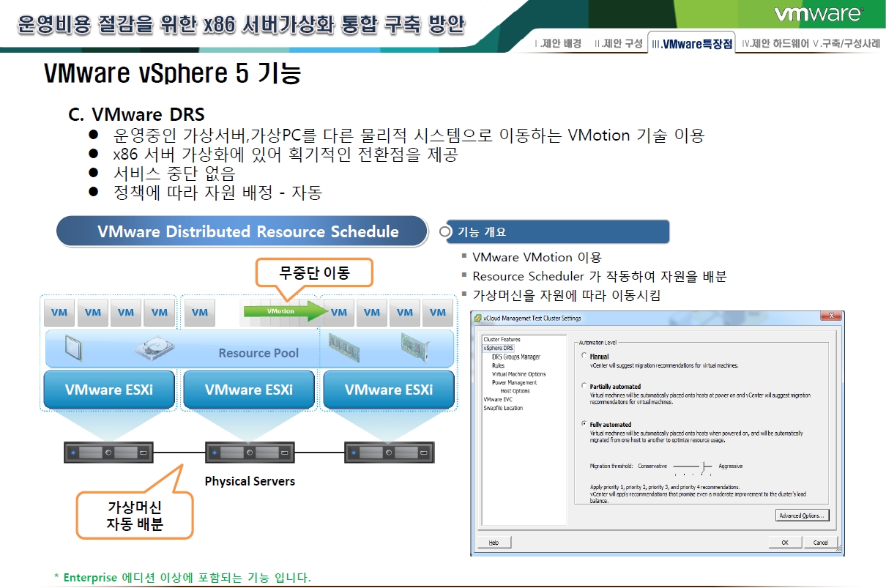Image resolution: width=886 pixels, height=588 pixels.
Task: Open DRS Groups Manager in the tree
Action: tap(516, 357)
